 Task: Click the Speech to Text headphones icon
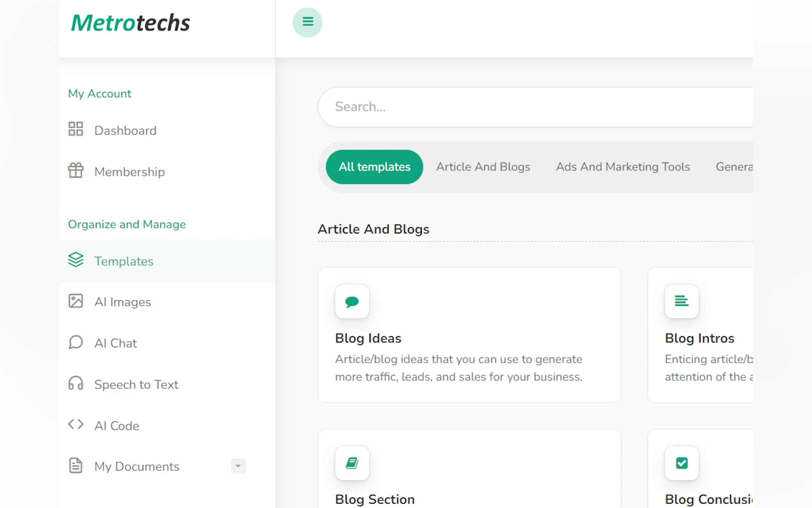click(75, 383)
